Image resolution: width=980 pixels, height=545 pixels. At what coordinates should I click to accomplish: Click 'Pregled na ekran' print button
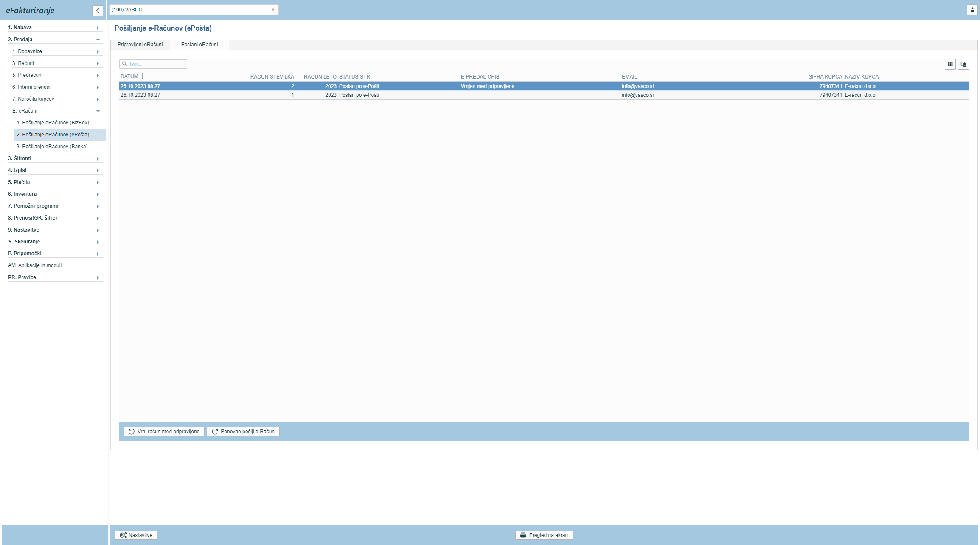[x=544, y=535]
